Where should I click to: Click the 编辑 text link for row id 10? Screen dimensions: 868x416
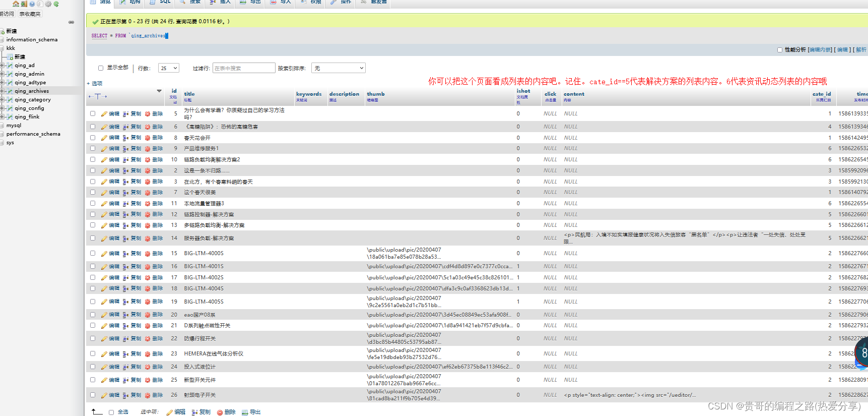(x=114, y=160)
